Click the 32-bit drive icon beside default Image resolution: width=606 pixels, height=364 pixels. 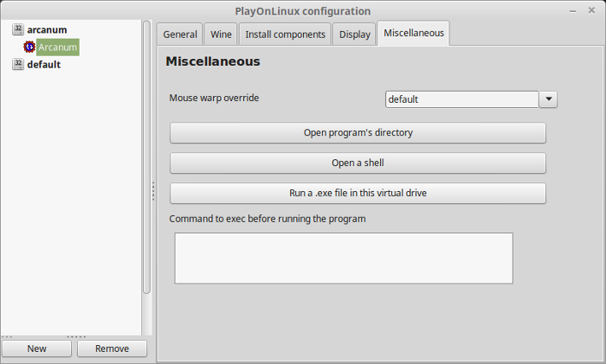point(18,64)
